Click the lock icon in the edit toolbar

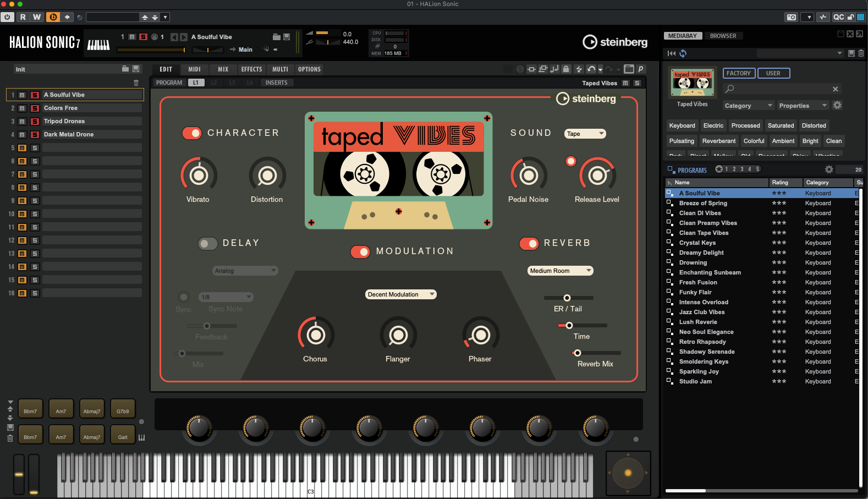tap(566, 69)
